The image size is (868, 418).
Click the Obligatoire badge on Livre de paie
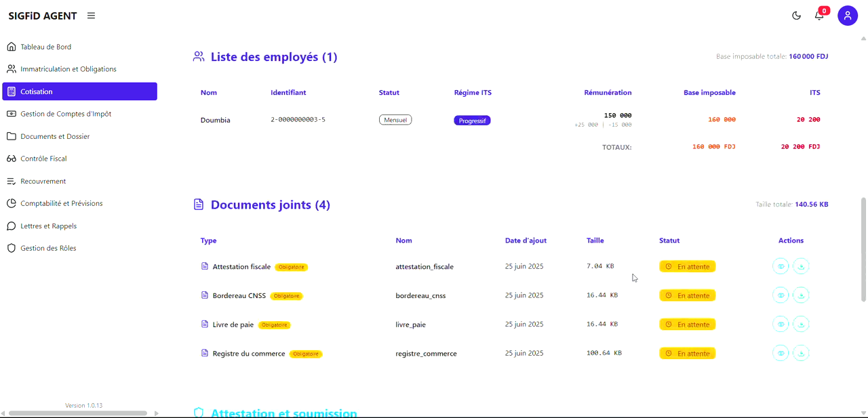click(274, 325)
